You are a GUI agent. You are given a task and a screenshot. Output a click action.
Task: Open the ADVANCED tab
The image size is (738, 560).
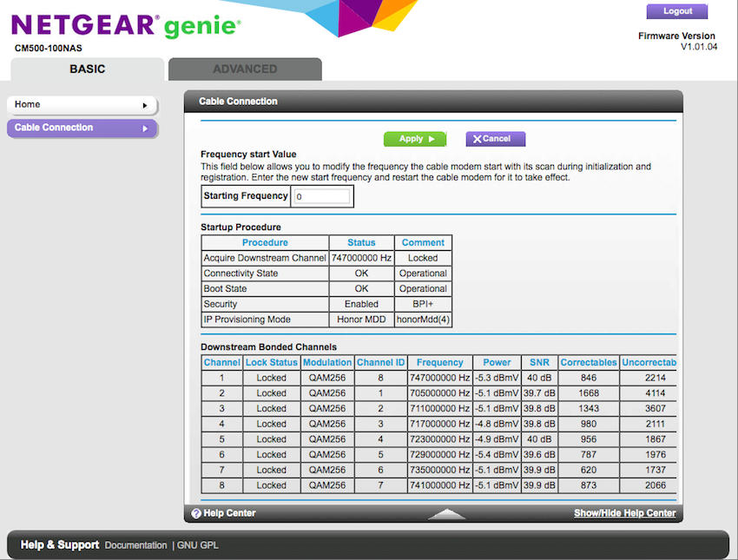(x=245, y=69)
